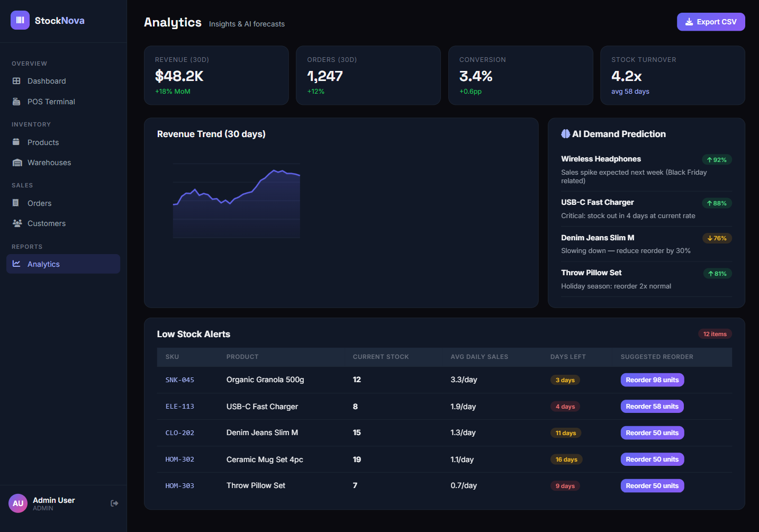This screenshot has height=532, width=759.
Task: Click the Orders receipt icon
Action: [16, 203]
